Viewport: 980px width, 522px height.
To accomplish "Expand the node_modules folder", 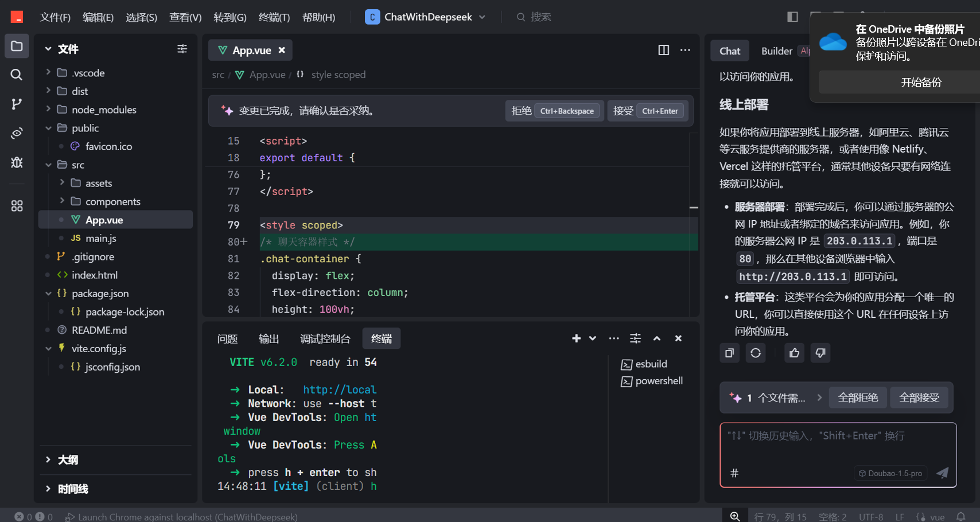I will tap(48, 109).
